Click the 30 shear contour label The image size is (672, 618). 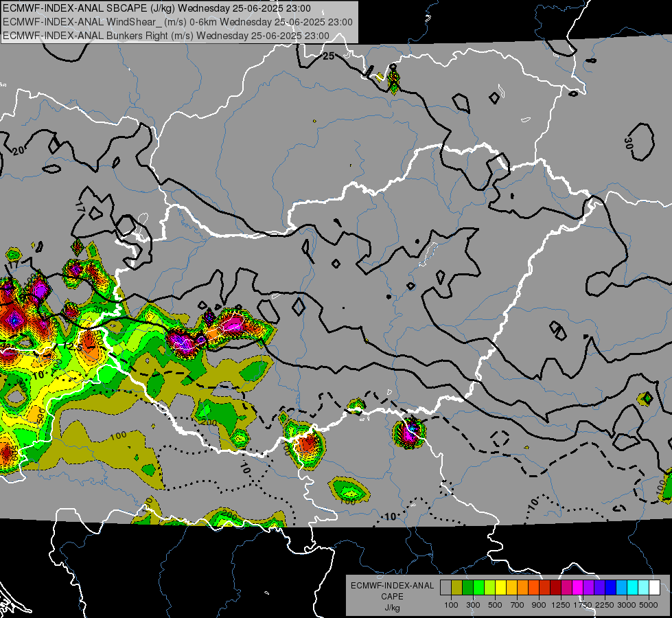628,144
